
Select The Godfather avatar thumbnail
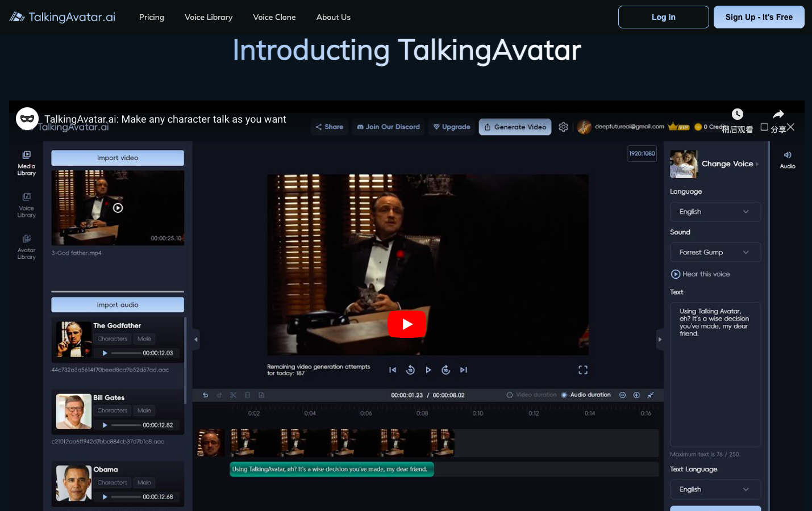[x=74, y=340]
